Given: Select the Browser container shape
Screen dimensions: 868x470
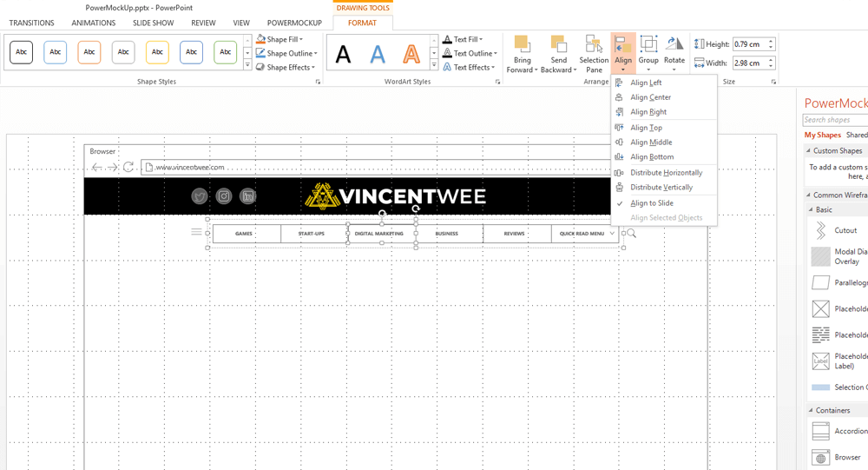Looking at the screenshot, I should pos(820,457).
